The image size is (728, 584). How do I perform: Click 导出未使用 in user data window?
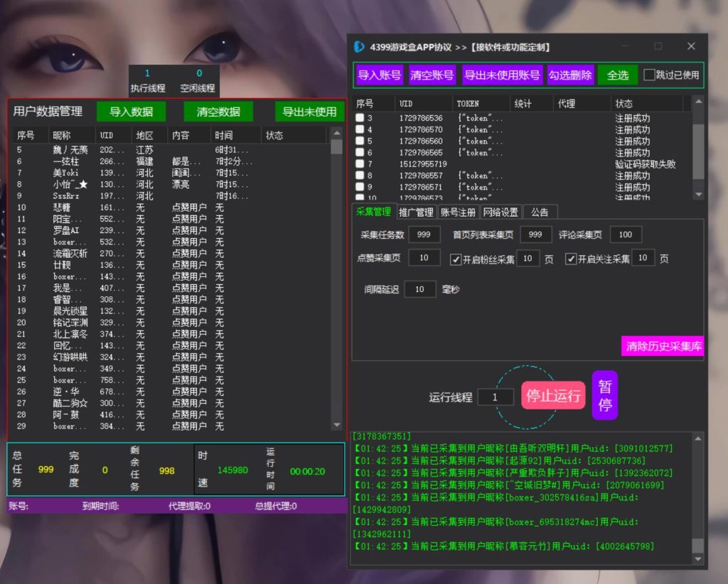[309, 112]
